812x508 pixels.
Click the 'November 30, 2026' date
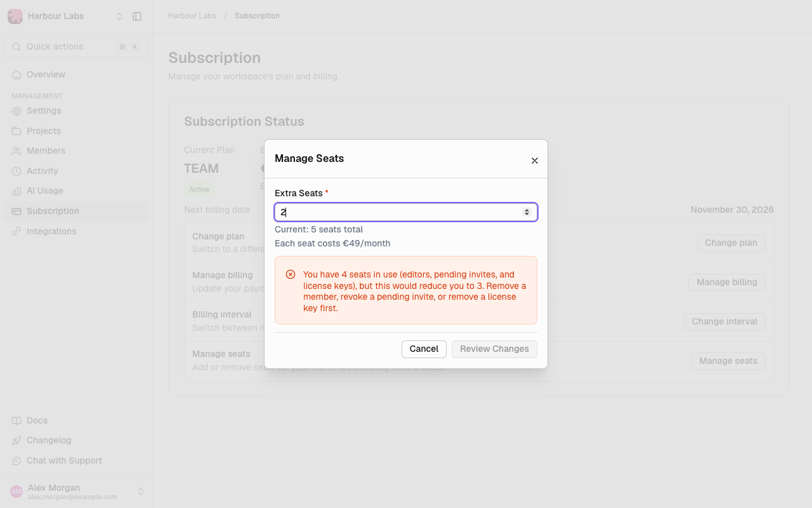pos(732,210)
